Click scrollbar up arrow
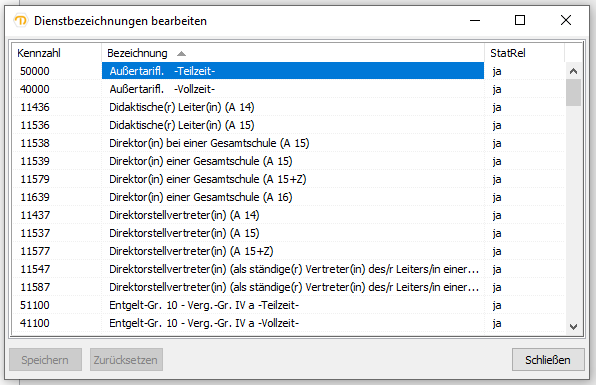The height and width of the screenshot is (385, 596). coord(574,71)
